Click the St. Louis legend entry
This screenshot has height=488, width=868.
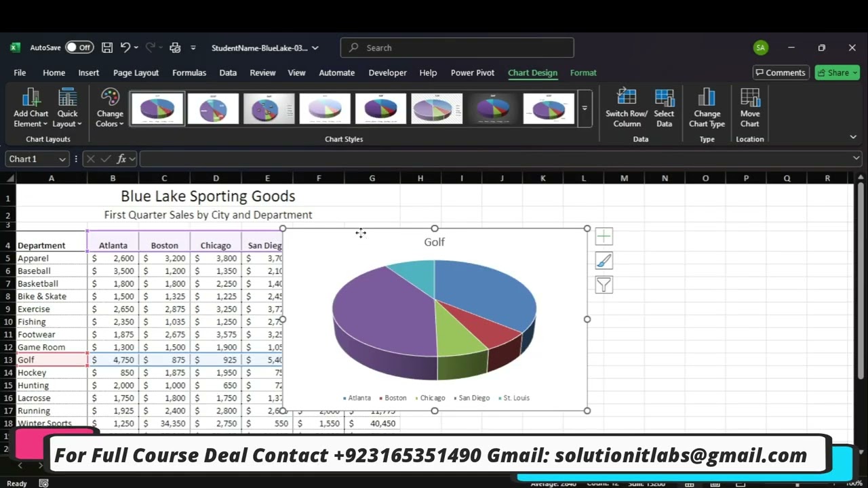[x=514, y=398]
